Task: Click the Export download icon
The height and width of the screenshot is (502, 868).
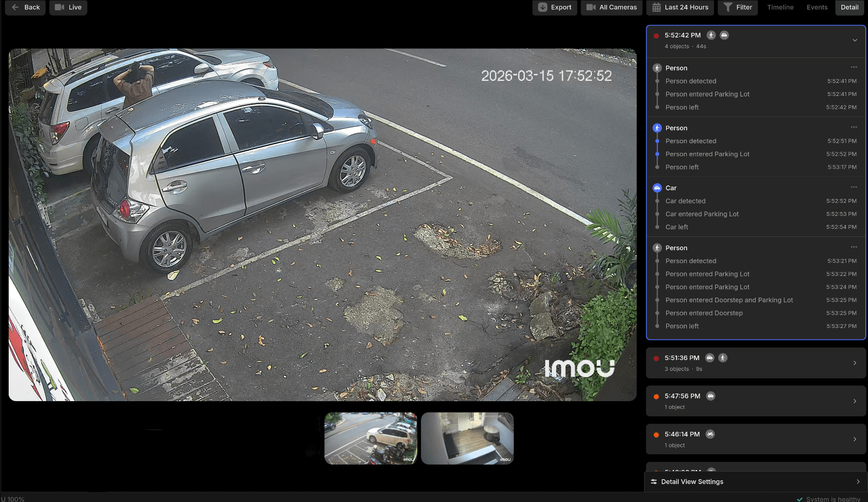Action: tap(542, 8)
